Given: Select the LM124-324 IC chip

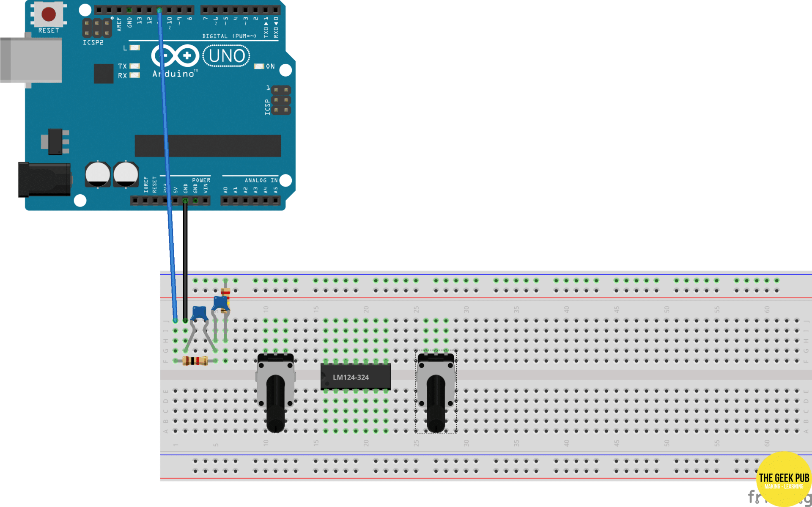Looking at the screenshot, I should click(x=356, y=377).
